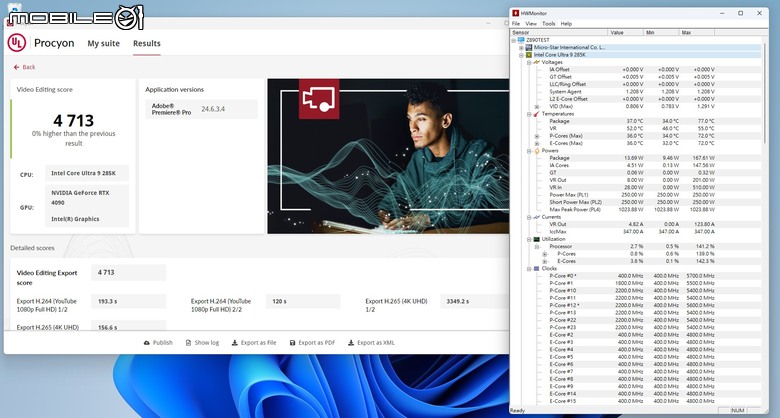Click the 3349.2 s H.265 export value
Image resolution: width=780 pixels, height=418 pixels.
point(475,302)
